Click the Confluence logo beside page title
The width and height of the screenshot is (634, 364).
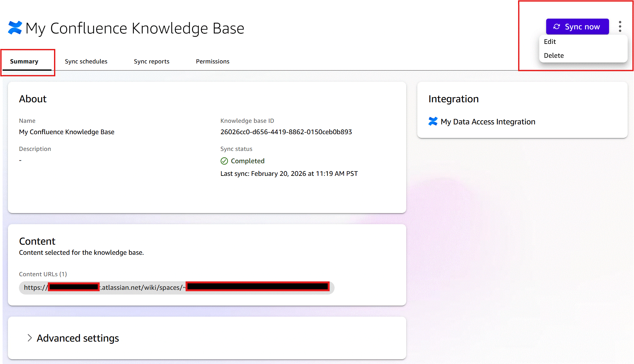click(15, 28)
